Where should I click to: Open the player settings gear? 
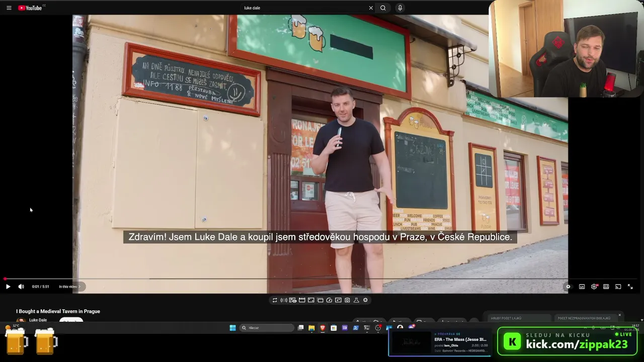click(x=594, y=287)
